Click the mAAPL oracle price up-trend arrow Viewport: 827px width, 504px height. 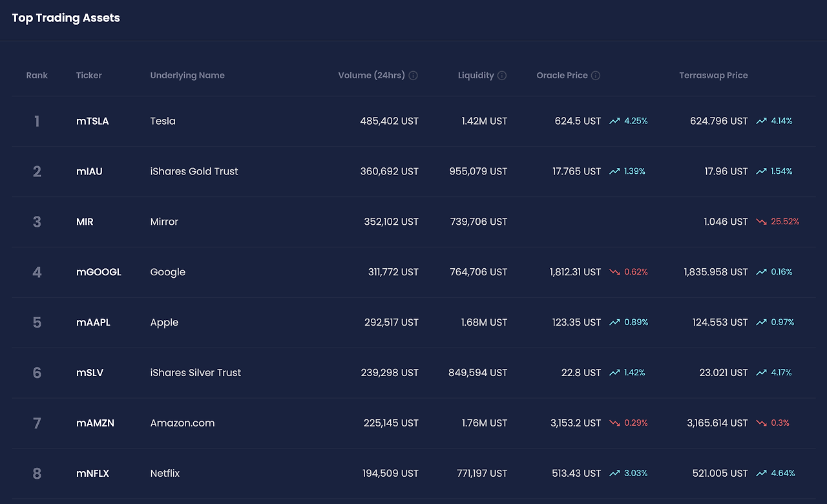click(x=614, y=322)
